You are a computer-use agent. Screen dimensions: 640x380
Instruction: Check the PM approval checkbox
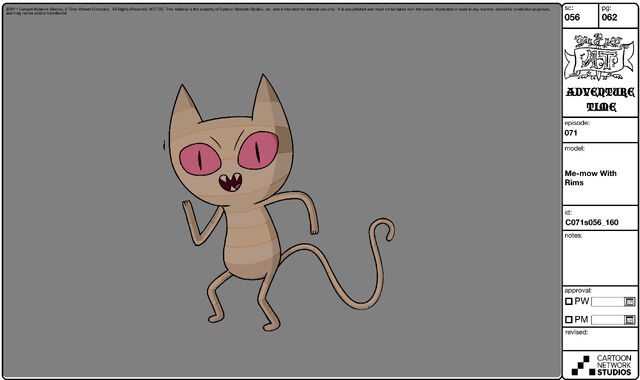pos(569,320)
